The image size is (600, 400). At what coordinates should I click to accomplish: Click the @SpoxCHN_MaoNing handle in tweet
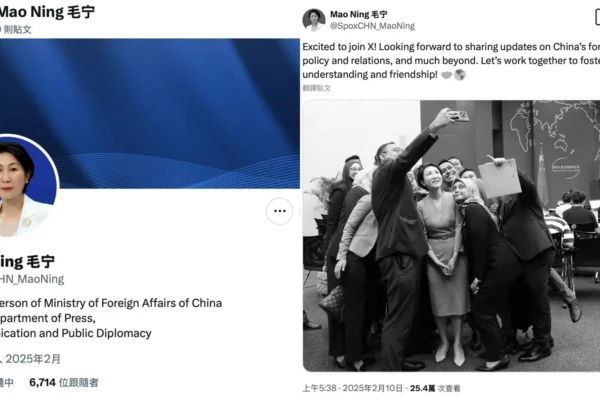pyautogui.click(x=372, y=26)
